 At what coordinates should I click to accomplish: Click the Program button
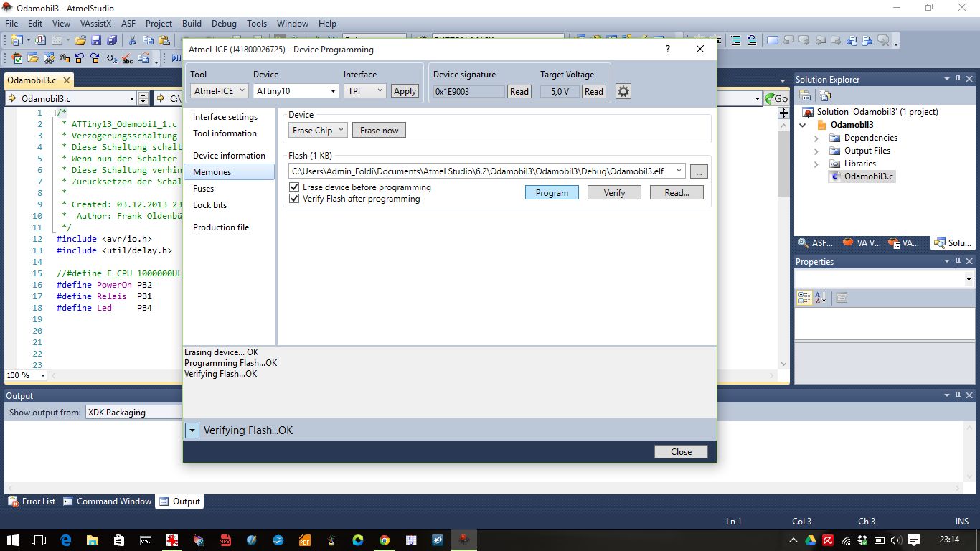point(552,192)
